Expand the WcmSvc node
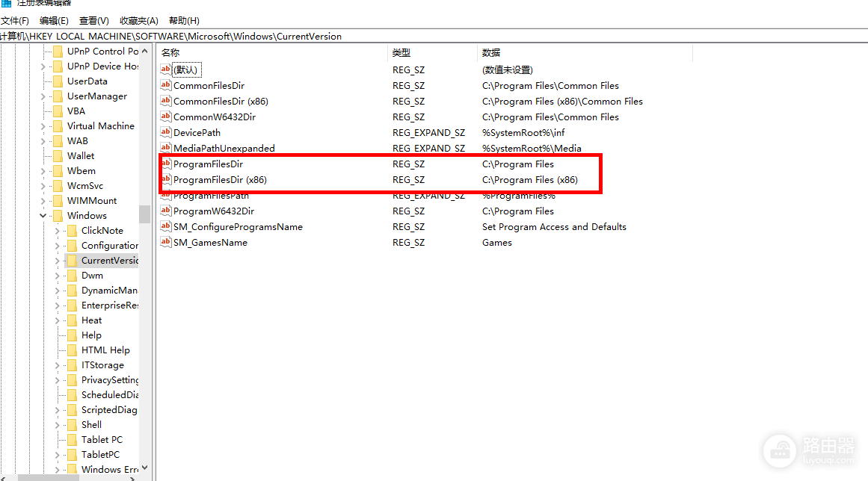Screen dimensions: 868x481 tap(43, 186)
